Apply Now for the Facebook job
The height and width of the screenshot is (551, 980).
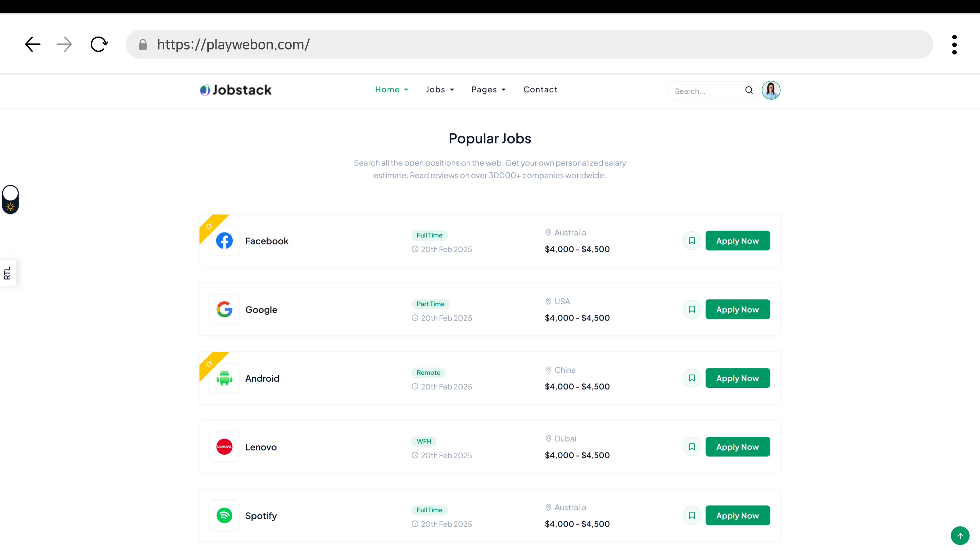[x=737, y=241]
